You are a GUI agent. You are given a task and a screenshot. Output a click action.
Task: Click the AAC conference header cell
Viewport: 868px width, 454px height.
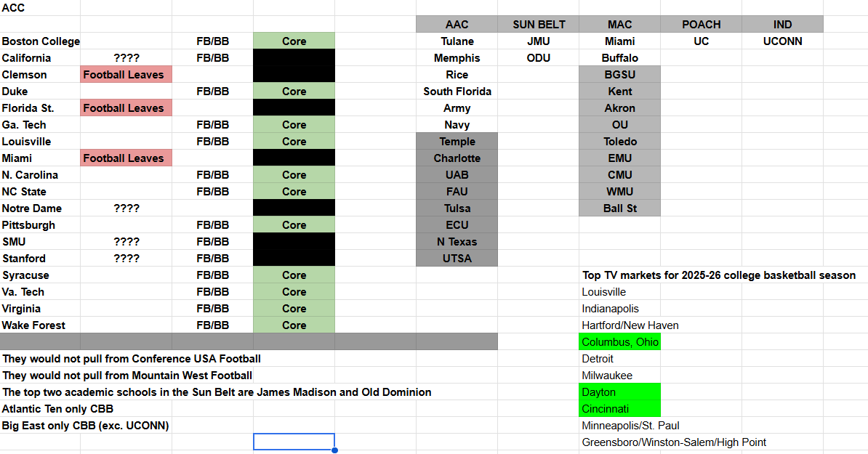[x=457, y=25]
